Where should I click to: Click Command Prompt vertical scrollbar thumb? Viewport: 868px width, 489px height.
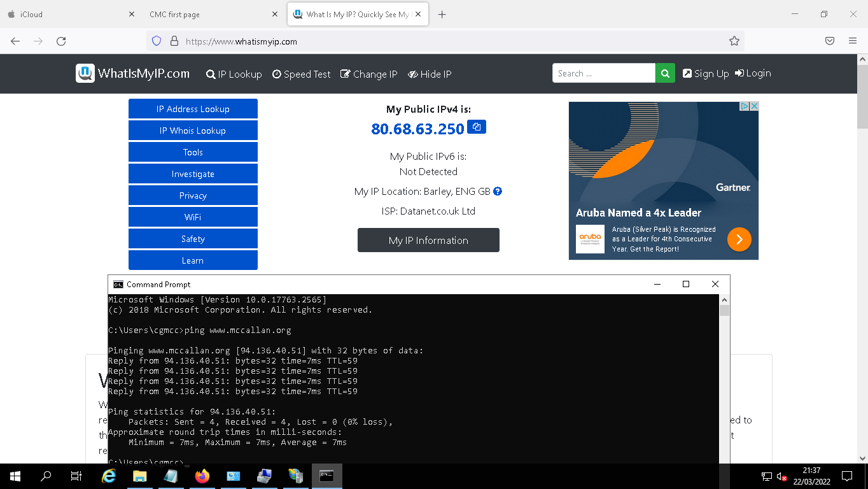pyautogui.click(x=724, y=311)
